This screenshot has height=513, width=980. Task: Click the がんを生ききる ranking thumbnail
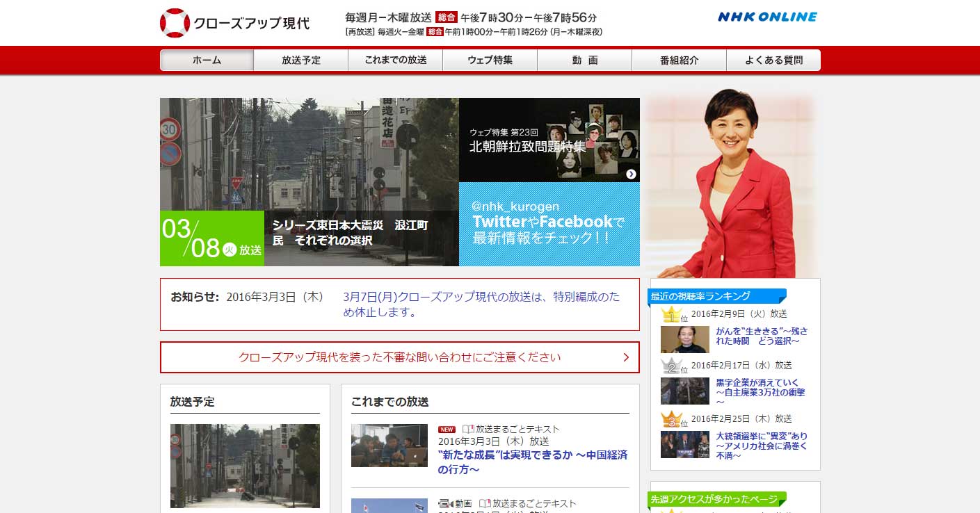point(685,340)
